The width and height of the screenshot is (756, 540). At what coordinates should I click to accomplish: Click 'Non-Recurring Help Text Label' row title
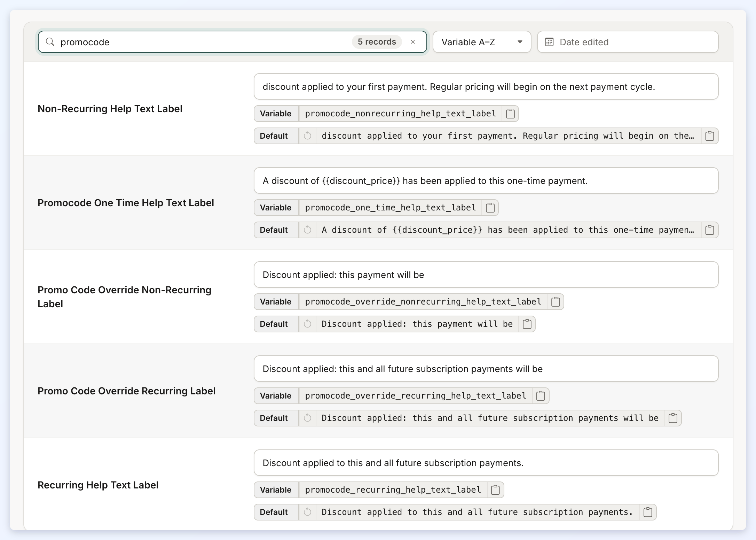[x=110, y=109]
